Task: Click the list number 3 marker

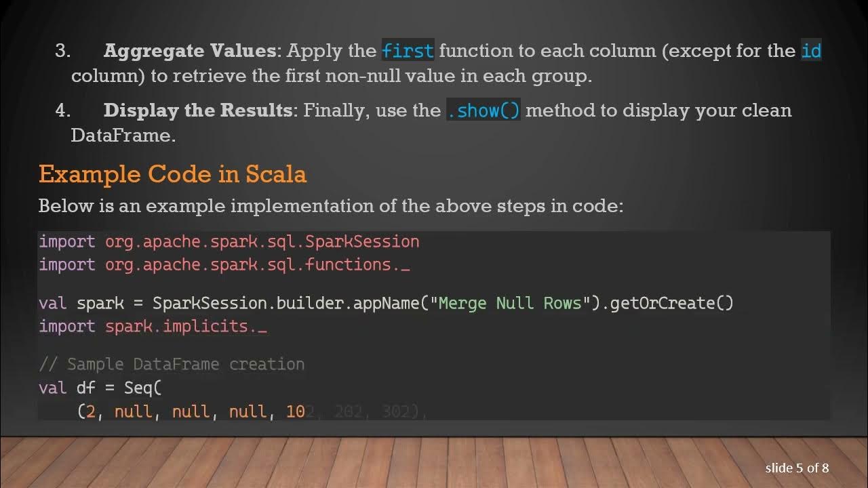Action: coord(62,51)
